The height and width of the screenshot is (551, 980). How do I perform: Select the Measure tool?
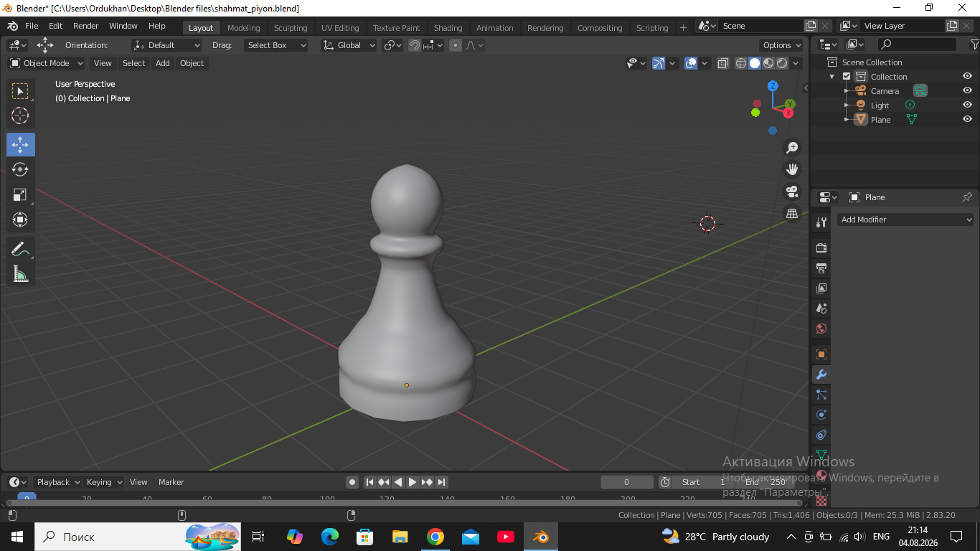coord(21,274)
